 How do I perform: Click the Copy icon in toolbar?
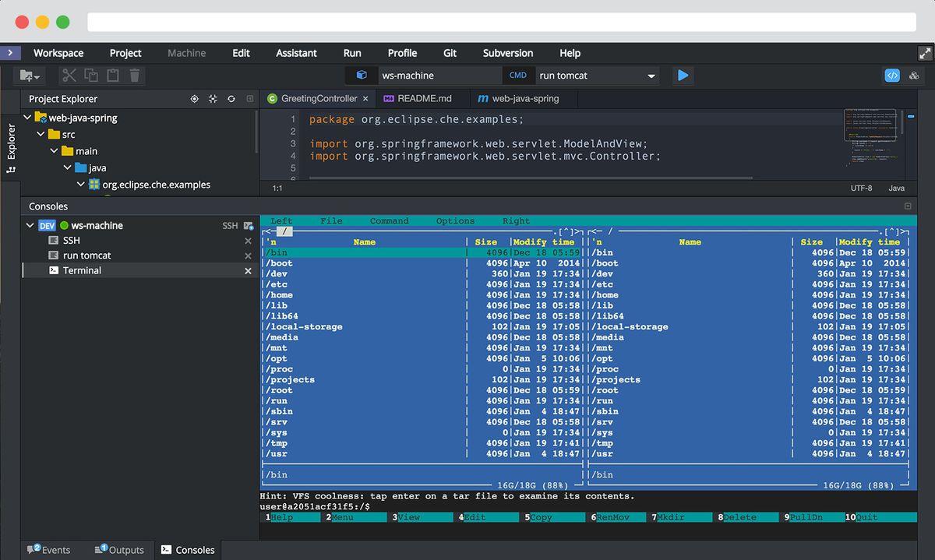91,76
